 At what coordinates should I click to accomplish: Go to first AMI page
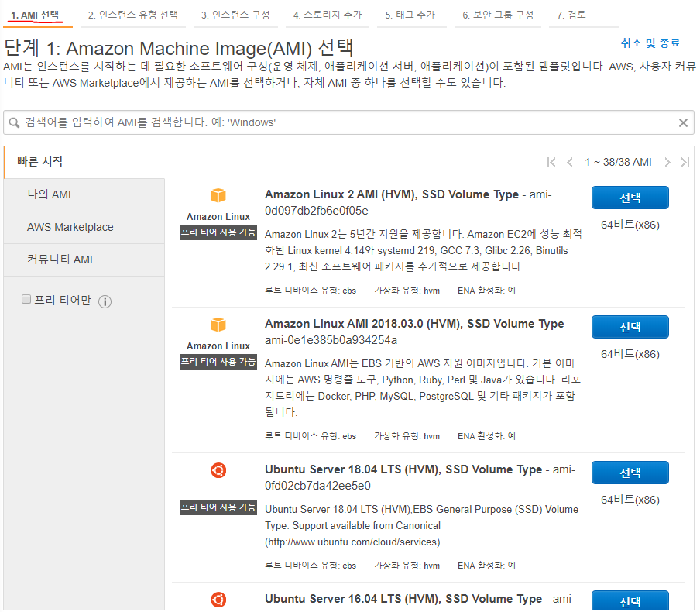click(x=551, y=162)
